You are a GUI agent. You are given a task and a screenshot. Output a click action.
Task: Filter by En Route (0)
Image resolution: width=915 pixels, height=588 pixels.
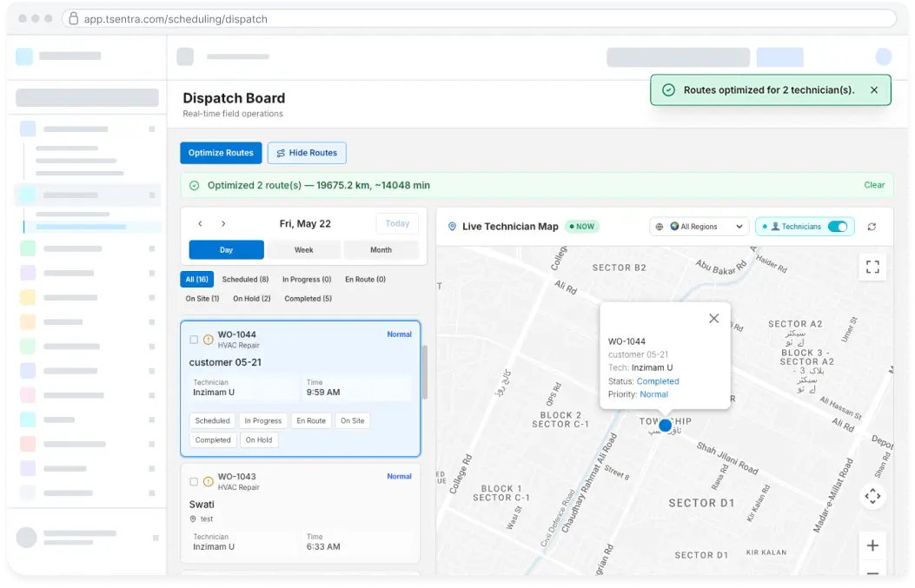pyautogui.click(x=365, y=280)
